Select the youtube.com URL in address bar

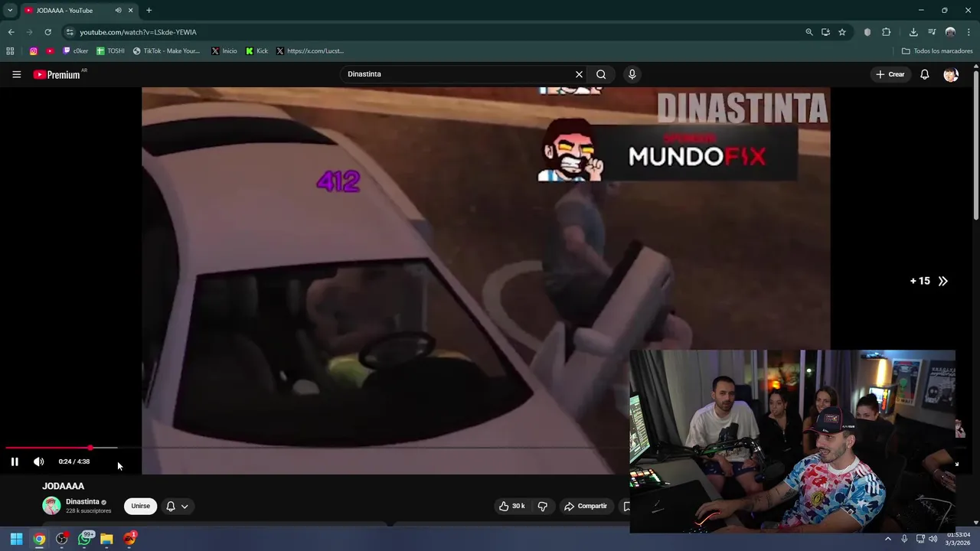[x=138, y=32]
